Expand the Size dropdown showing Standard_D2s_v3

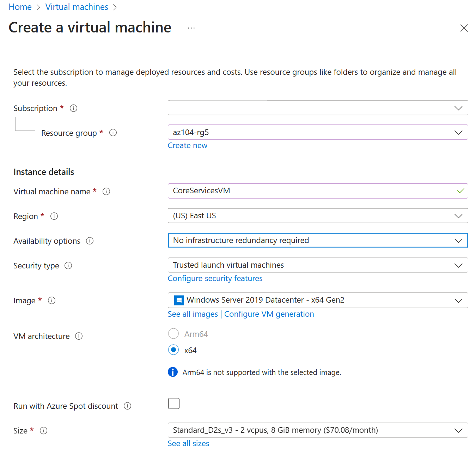click(458, 430)
